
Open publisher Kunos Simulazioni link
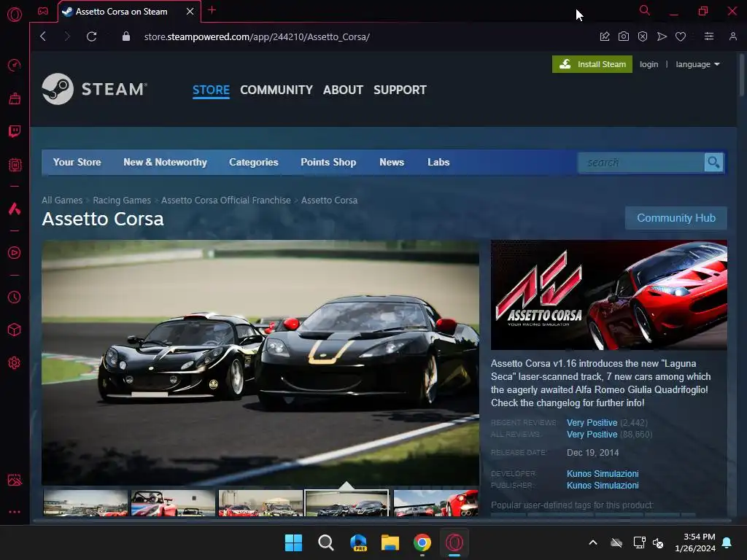pyautogui.click(x=603, y=486)
